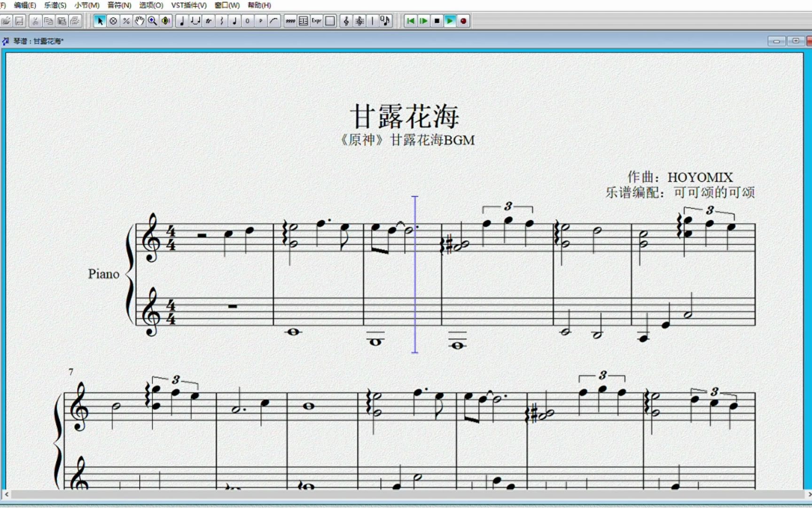Select the tie notes tool
The height and width of the screenshot is (508, 812).
[195, 21]
